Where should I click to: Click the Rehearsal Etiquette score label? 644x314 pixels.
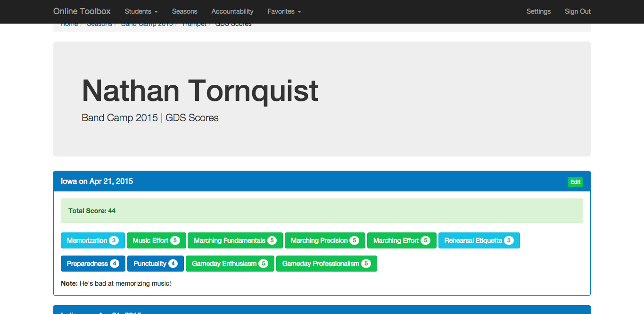pyautogui.click(x=479, y=240)
